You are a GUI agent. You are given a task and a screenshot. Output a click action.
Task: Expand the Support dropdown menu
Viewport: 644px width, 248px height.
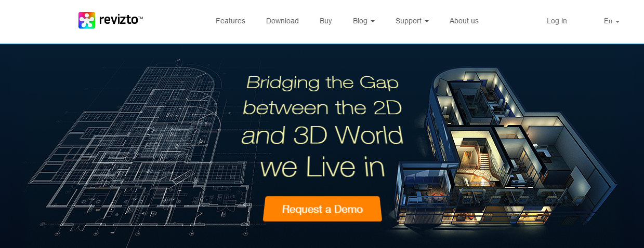click(412, 21)
